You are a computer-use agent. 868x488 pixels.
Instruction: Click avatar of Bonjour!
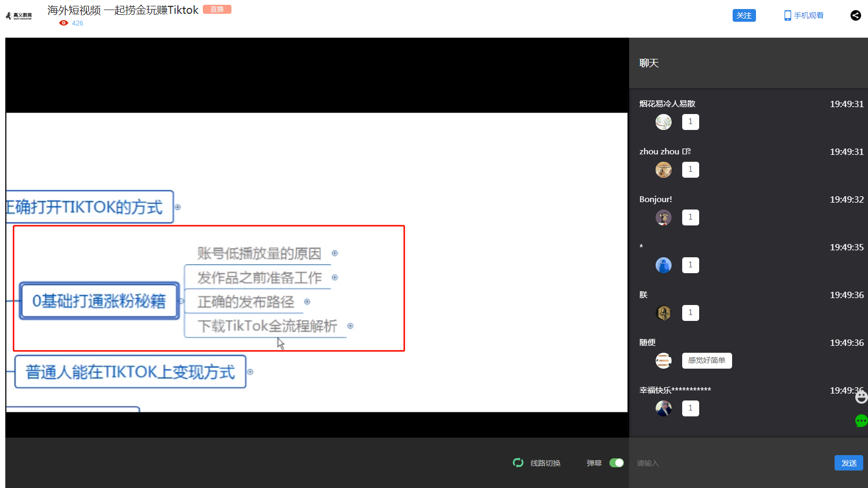click(x=664, y=217)
